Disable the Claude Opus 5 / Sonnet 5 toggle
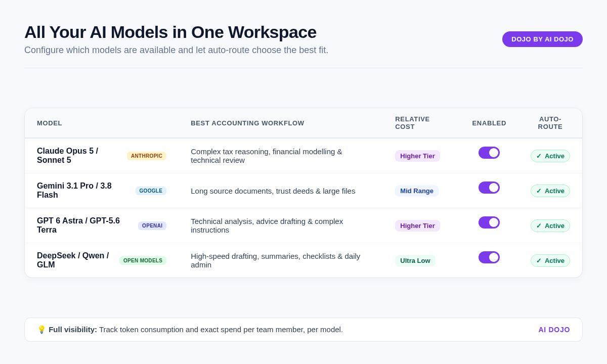This screenshot has width=607, height=364. [489, 153]
